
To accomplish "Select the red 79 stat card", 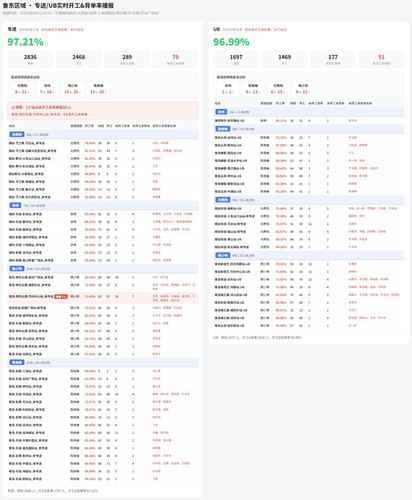I will pos(175,59).
